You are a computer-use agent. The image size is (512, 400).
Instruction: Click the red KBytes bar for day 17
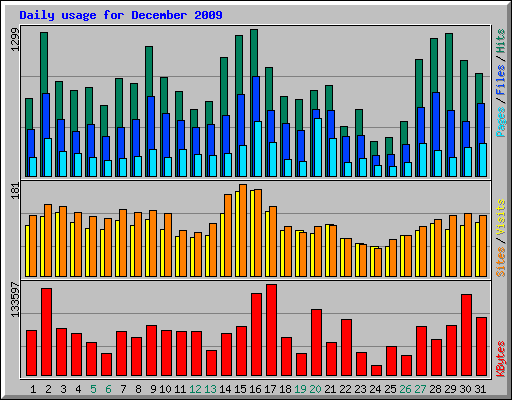click(271, 330)
